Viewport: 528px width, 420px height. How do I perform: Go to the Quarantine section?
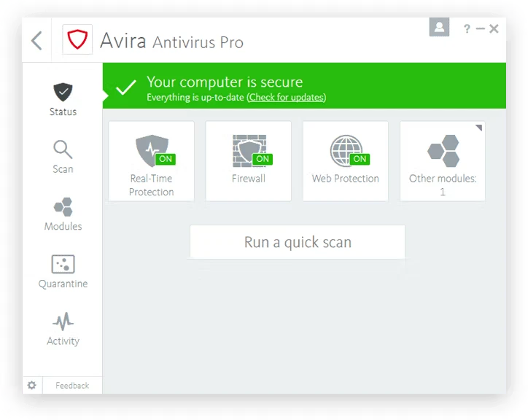pyautogui.click(x=63, y=272)
